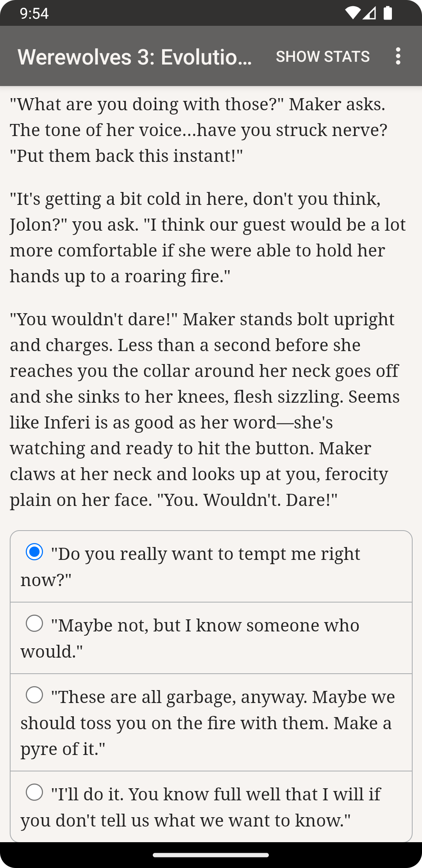Tap the Werewolves 3 app title
Image resolution: width=422 pixels, height=868 pixels.
135,57
